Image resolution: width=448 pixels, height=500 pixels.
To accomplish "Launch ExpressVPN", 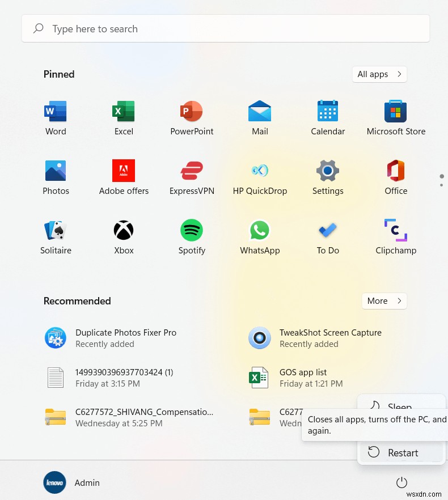I will coord(192,177).
